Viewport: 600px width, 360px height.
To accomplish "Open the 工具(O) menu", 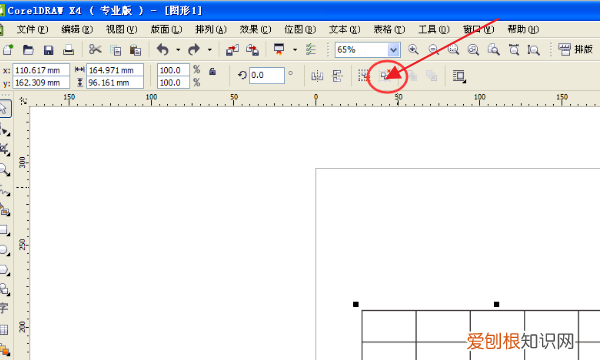I will click(434, 29).
